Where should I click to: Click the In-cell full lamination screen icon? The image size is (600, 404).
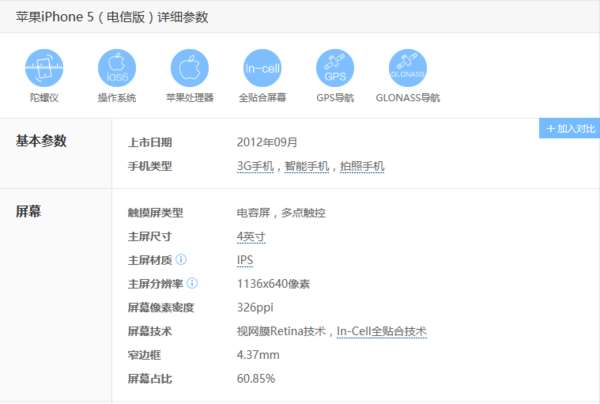click(x=262, y=68)
